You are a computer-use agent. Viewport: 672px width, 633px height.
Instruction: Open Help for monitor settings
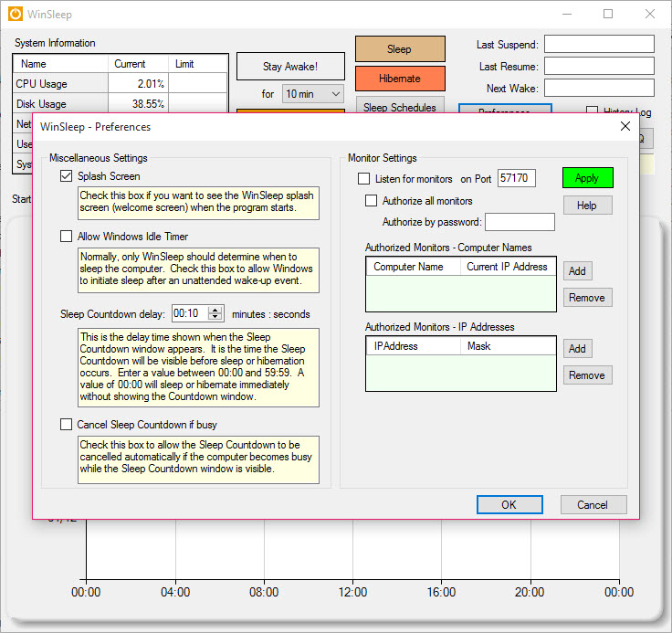587,206
